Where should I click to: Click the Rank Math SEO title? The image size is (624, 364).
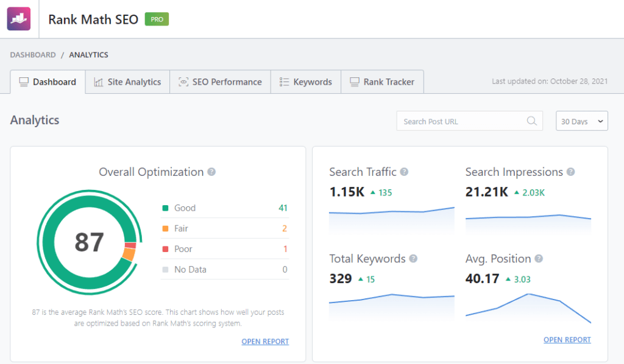pos(93,19)
